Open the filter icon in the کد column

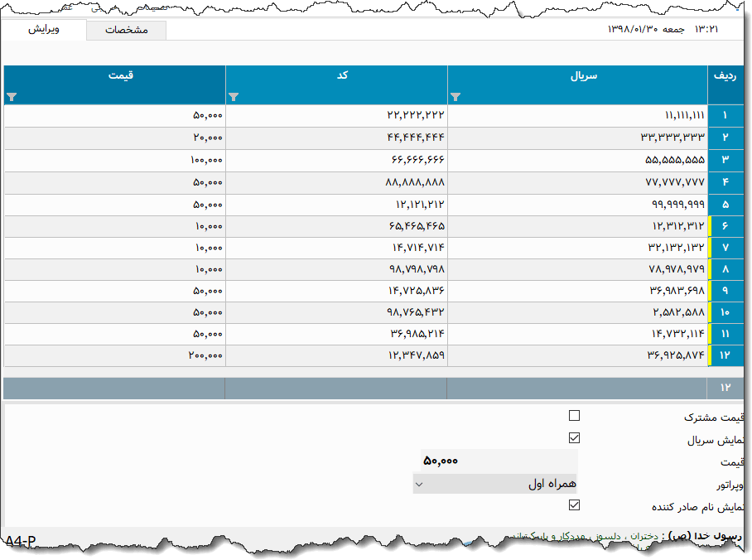click(x=233, y=97)
